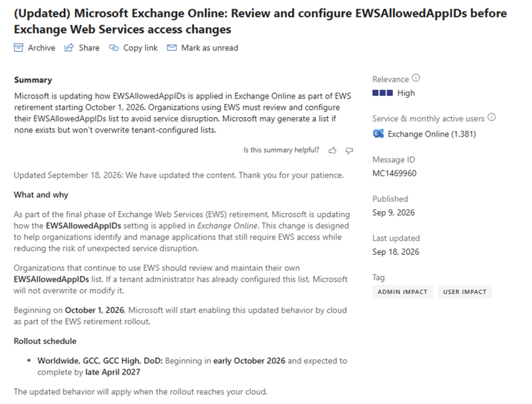Screen dimensions: 532x404
Task: Click the High relevance text
Action: coord(406,93)
